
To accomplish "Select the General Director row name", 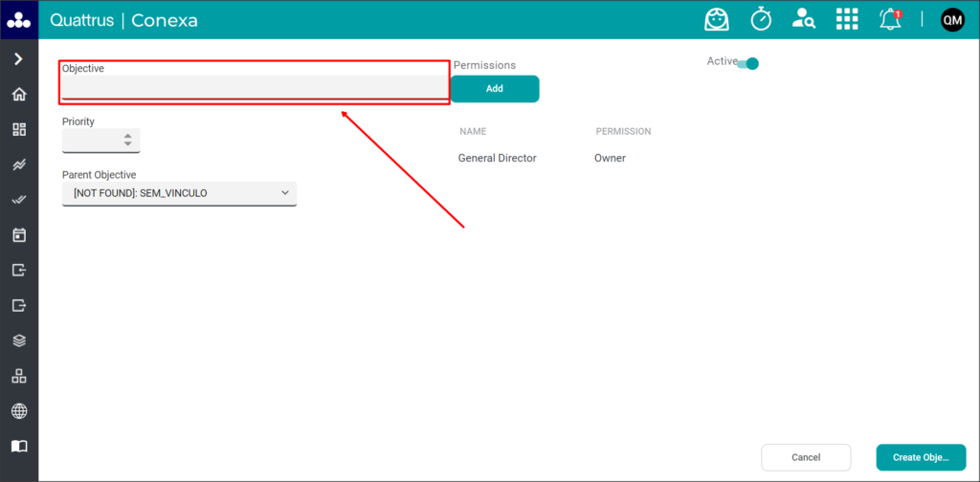I will [x=498, y=159].
